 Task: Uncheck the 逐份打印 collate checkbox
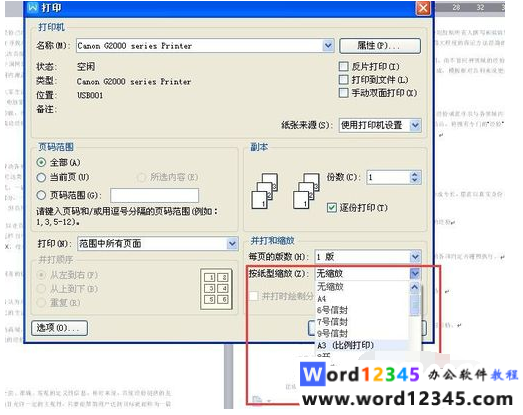(332, 208)
